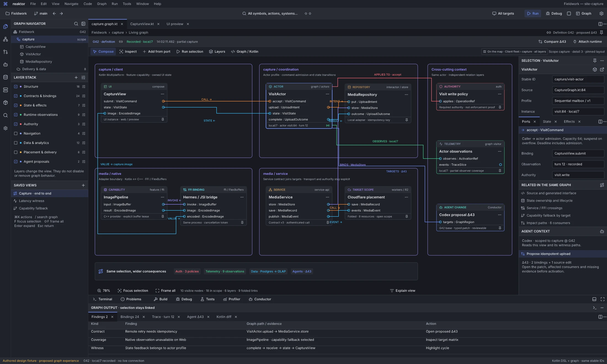The image size is (607, 364).
Task: Open the Layers toolbar dropdown
Action: click(217, 52)
